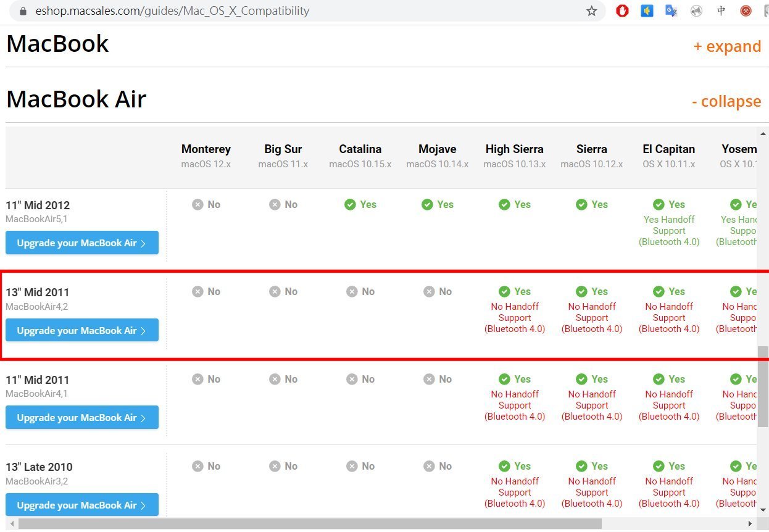This screenshot has height=532, width=769.
Task: Bookmark this page with the star icon
Action: coord(591,11)
